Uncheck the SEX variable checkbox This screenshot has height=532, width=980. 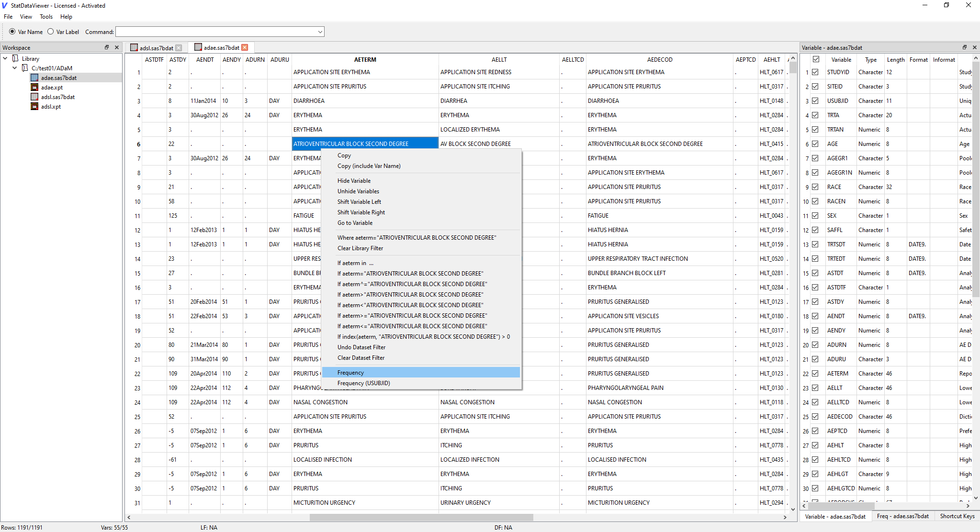tap(815, 216)
